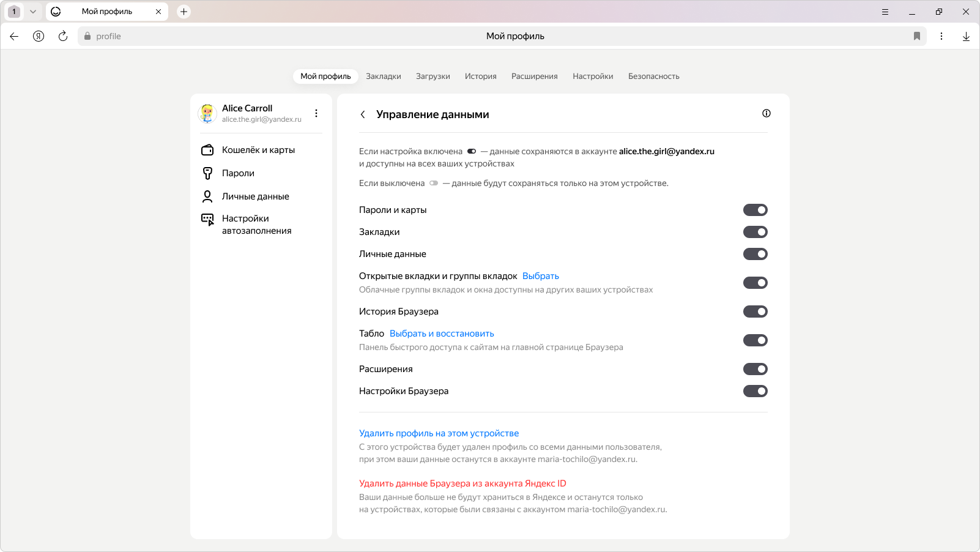
Task: Open the Расширения tab
Action: tap(534, 76)
